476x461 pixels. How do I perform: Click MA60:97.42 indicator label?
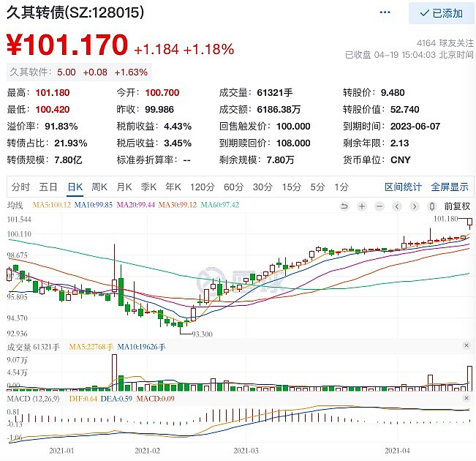tap(220, 205)
